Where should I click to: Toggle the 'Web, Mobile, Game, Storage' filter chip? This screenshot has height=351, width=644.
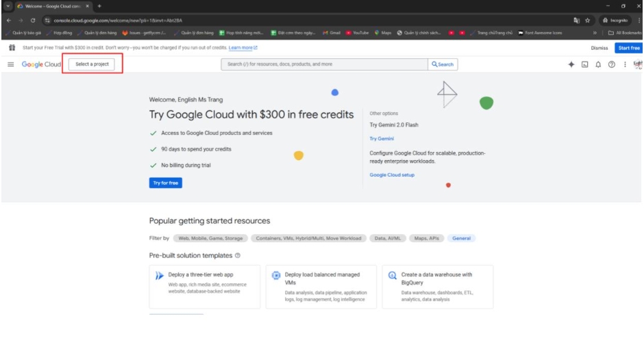(210, 238)
